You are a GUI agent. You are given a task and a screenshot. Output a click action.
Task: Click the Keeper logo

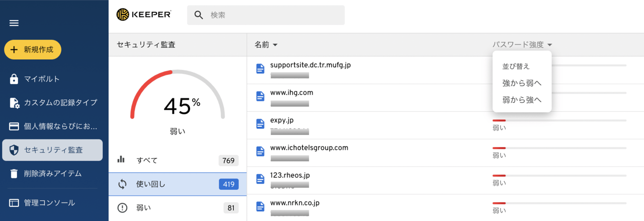click(x=144, y=15)
